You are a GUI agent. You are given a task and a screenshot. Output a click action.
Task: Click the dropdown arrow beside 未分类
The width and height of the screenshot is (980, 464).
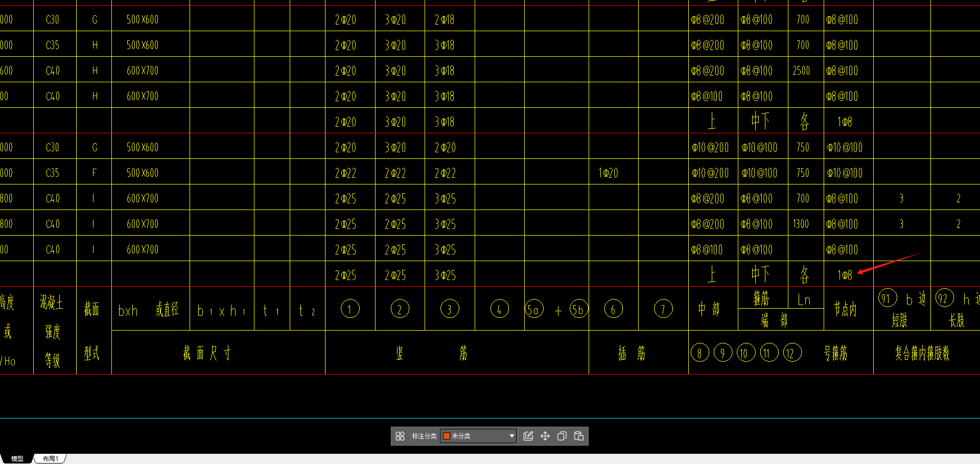click(511, 436)
